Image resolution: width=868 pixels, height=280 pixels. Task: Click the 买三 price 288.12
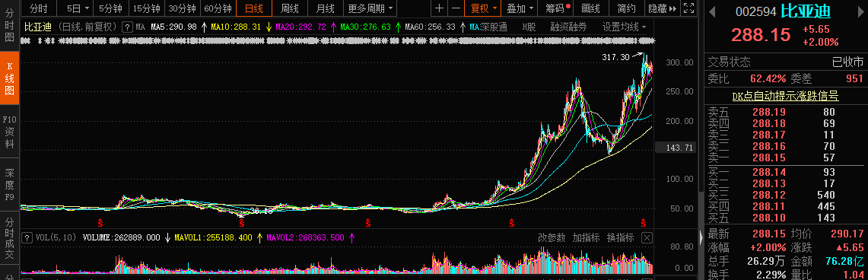coord(768,195)
